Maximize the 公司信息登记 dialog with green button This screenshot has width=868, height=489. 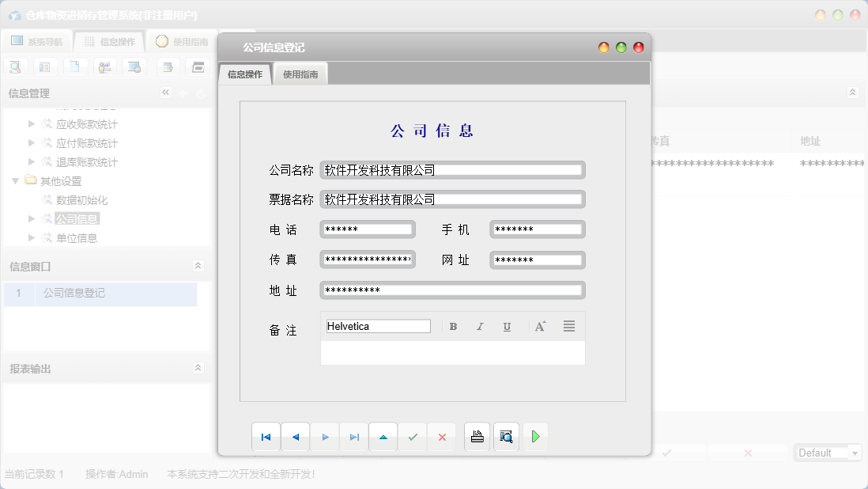click(x=621, y=47)
